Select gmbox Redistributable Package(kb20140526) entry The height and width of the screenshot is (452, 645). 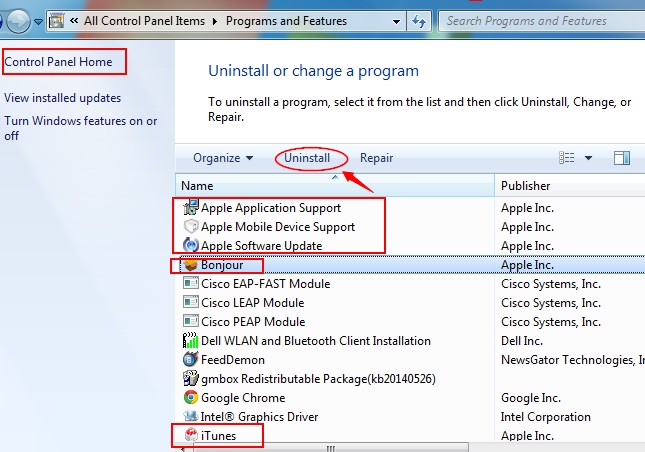pyautogui.click(x=318, y=378)
